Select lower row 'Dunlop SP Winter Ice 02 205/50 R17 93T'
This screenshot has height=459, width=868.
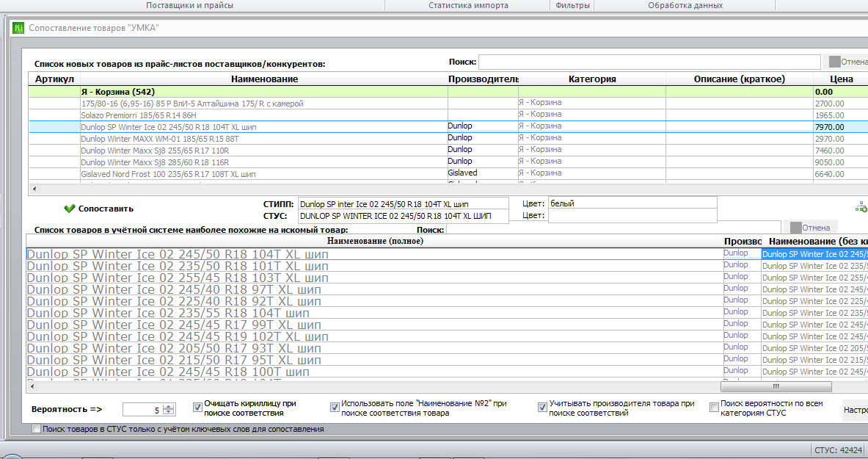coord(448,348)
